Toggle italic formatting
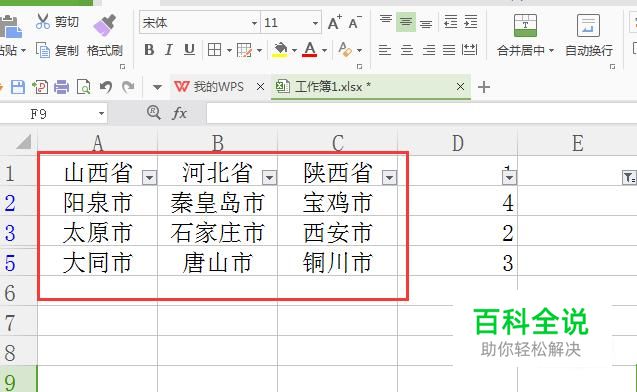 tap(169, 50)
